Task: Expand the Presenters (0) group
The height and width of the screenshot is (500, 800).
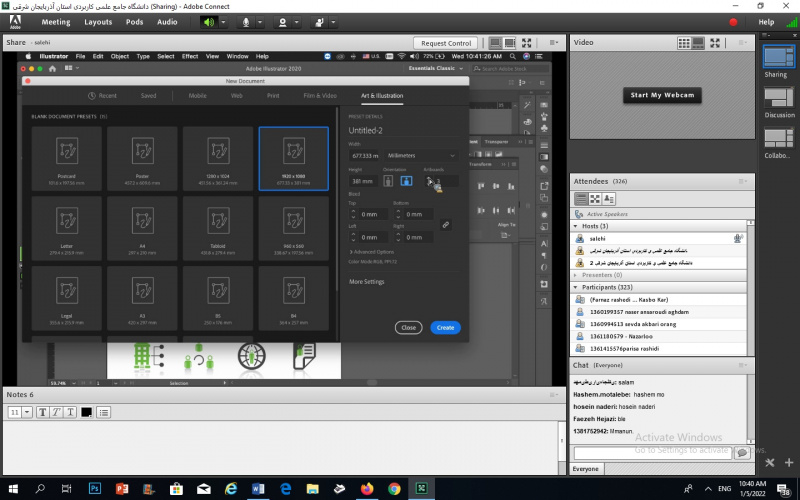Action: coord(575,274)
